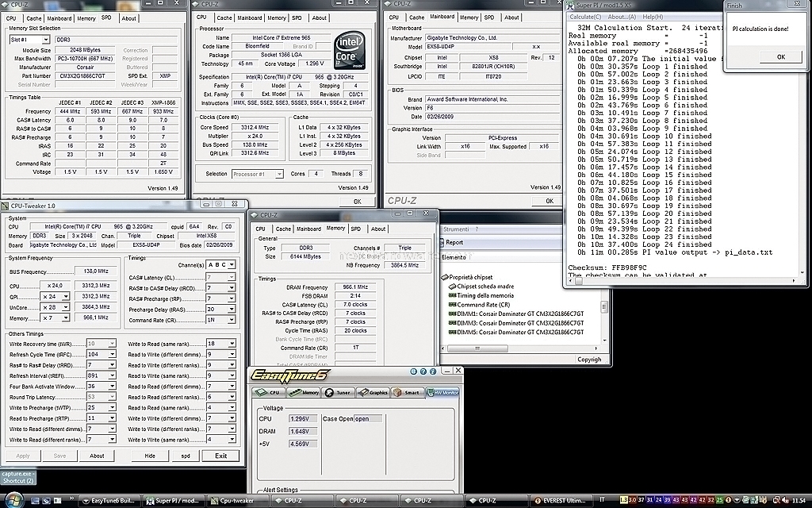Switch to Super PI in the taskbar
The height and width of the screenshot is (508, 812).
tap(174, 501)
